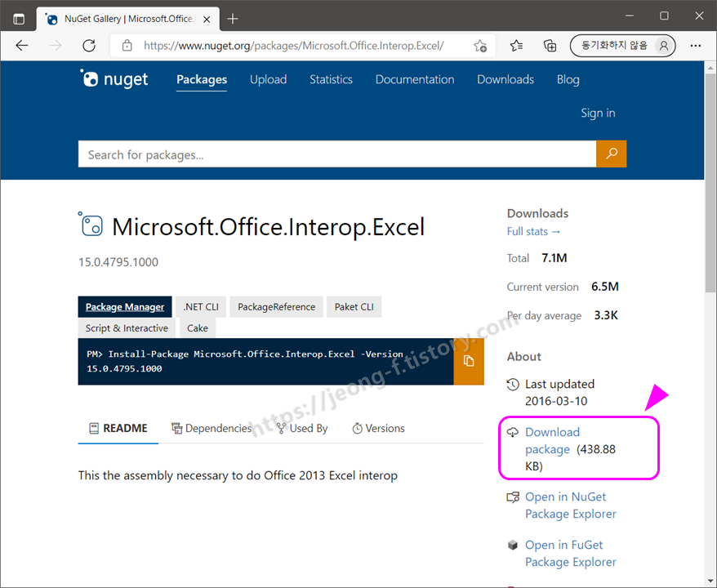
Task: Select the Cake tab
Action: (197, 328)
